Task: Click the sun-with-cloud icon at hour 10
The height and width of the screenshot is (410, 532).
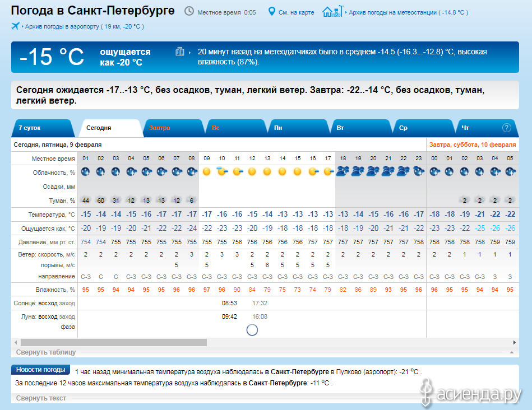Action: (222, 171)
